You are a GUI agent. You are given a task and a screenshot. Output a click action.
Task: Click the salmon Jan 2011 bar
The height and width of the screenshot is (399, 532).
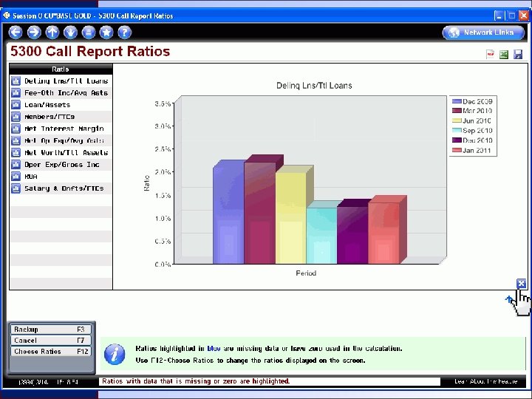[383, 233]
